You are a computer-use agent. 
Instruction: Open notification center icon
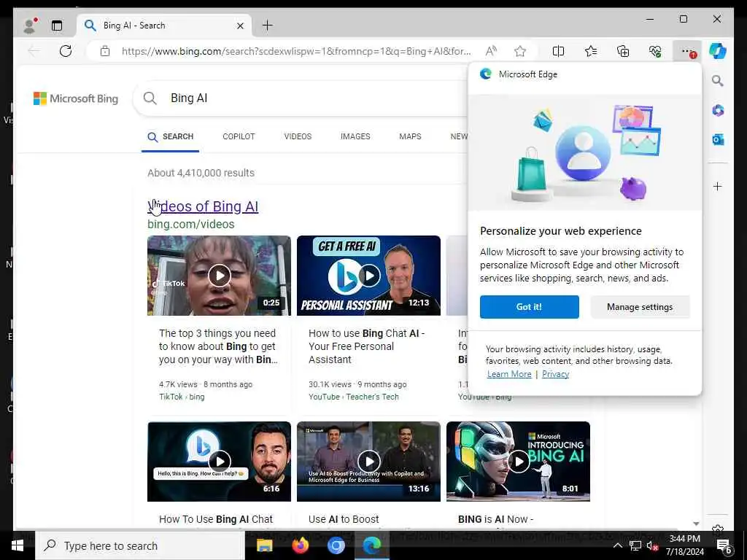pos(724,545)
